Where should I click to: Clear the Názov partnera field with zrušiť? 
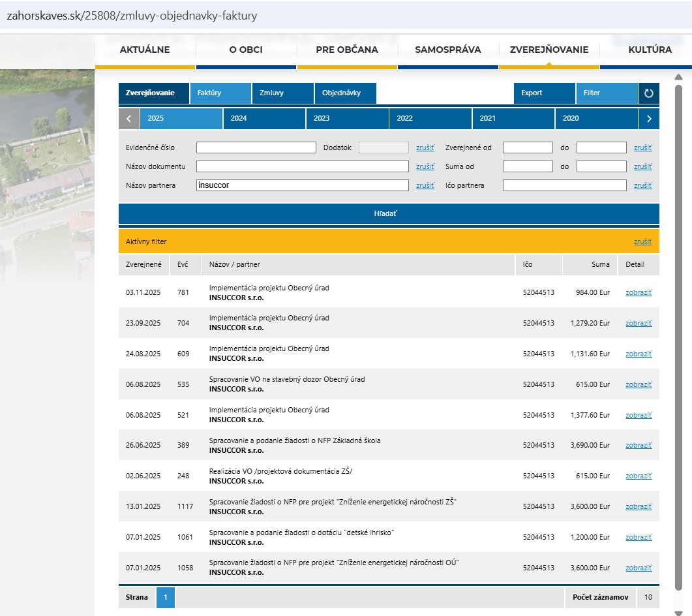coord(425,185)
